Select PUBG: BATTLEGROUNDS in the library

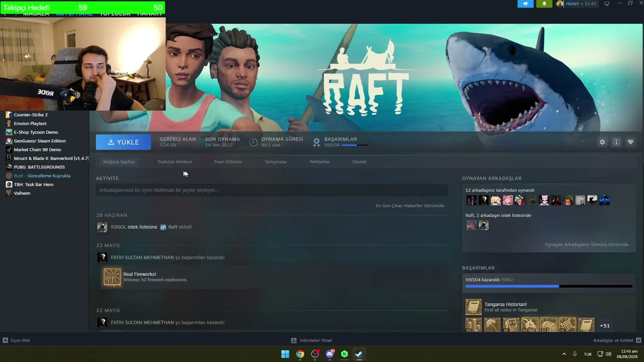click(x=39, y=167)
